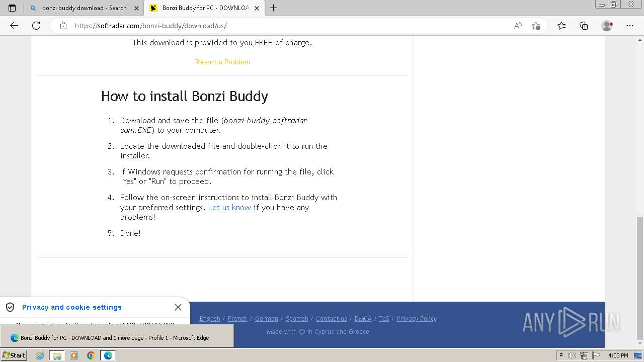
Task: Open File Explorer from taskbar
Action: (x=57, y=355)
